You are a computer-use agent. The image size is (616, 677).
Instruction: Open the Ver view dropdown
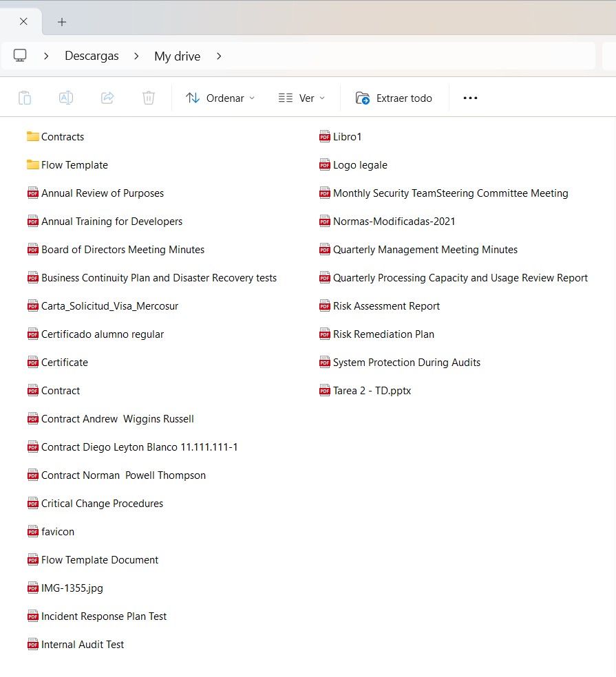[x=301, y=98]
